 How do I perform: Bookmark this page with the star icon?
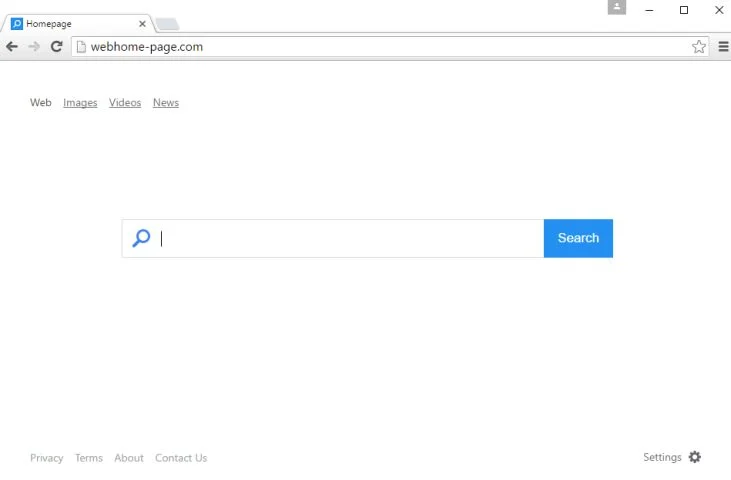click(x=698, y=47)
